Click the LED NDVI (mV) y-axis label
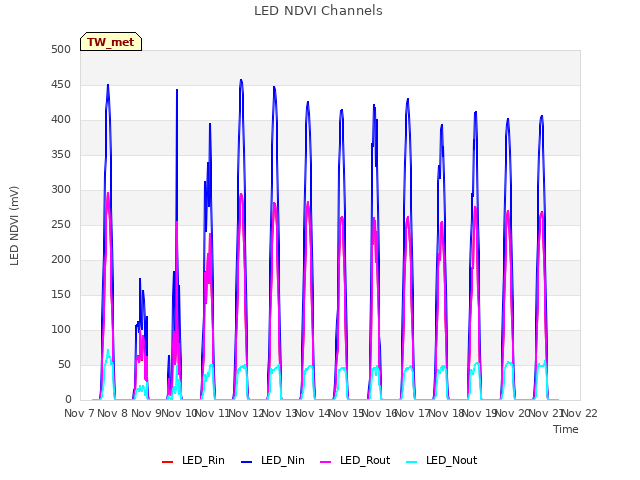 [14, 225]
